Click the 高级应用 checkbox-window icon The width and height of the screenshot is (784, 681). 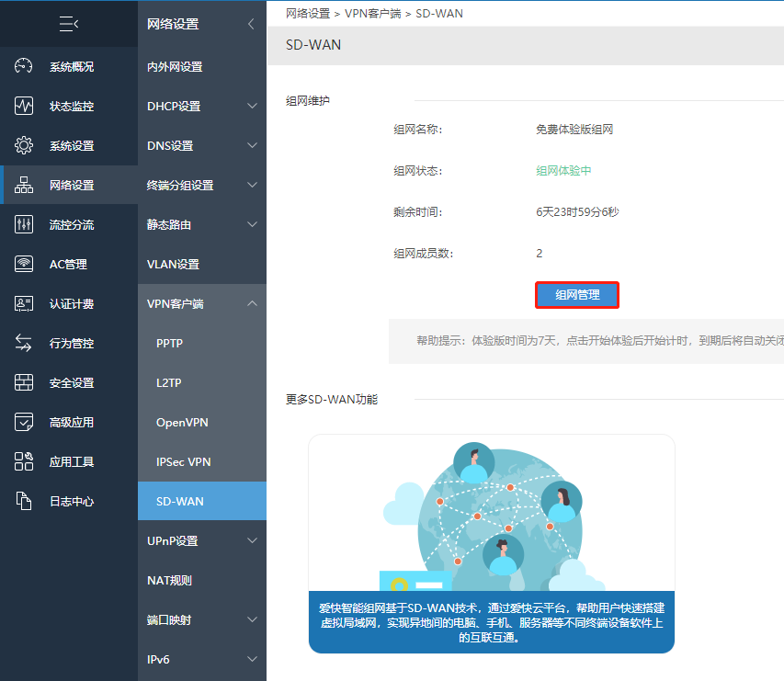[24, 422]
